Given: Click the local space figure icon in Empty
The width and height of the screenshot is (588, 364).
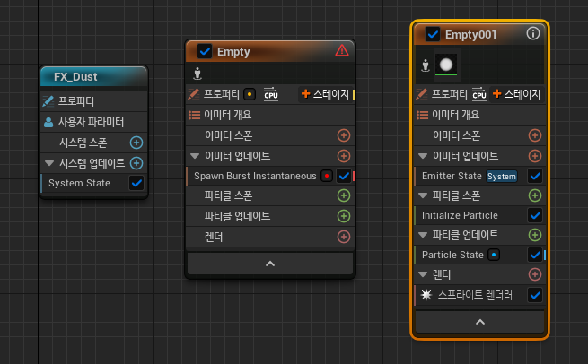Looking at the screenshot, I should [x=197, y=74].
